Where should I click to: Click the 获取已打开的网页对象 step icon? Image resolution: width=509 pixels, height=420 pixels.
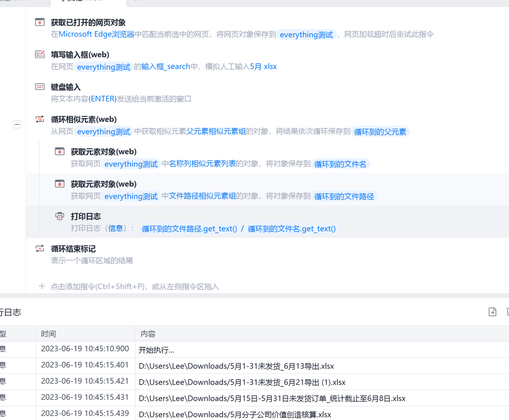(x=40, y=22)
